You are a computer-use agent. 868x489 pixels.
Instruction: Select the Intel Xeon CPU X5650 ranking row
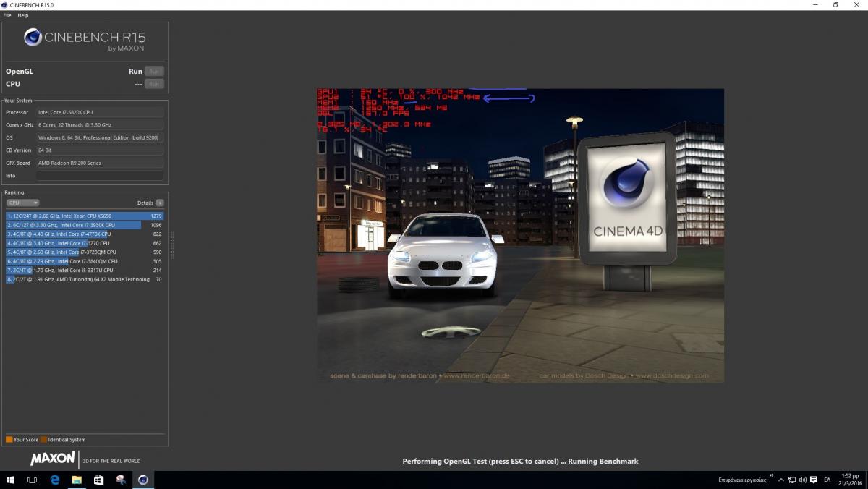coord(85,216)
